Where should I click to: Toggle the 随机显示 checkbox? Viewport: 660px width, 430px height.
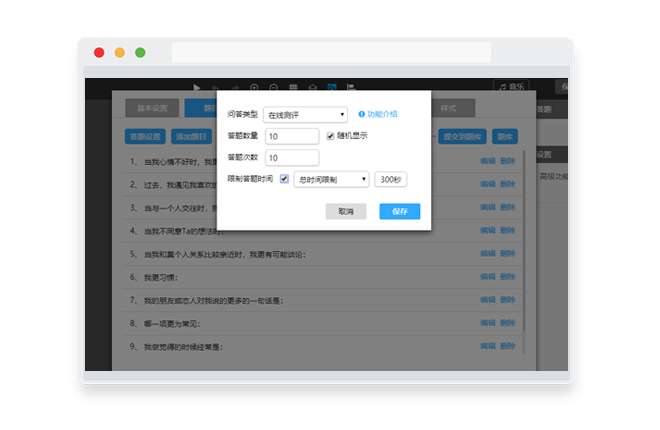(330, 135)
